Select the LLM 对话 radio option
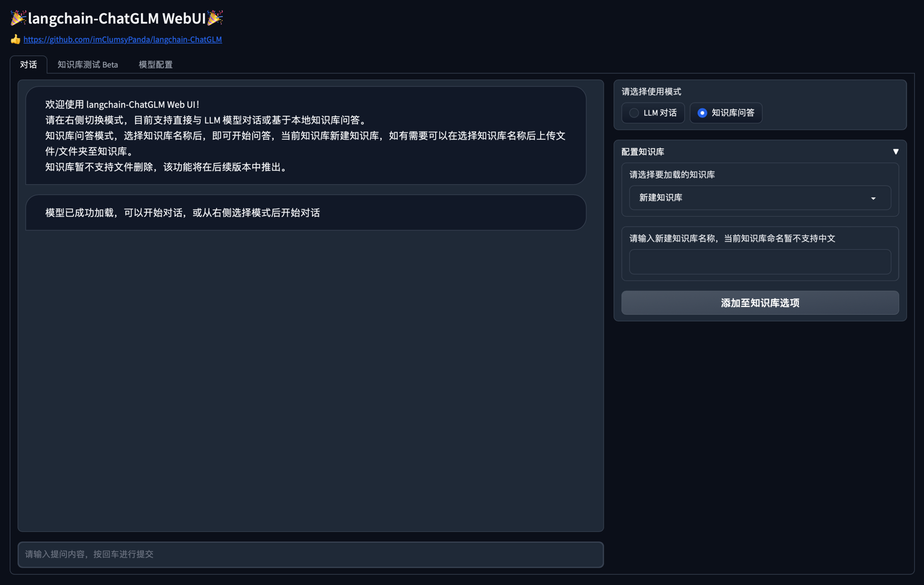Viewport: 924px width, 585px height. click(634, 113)
